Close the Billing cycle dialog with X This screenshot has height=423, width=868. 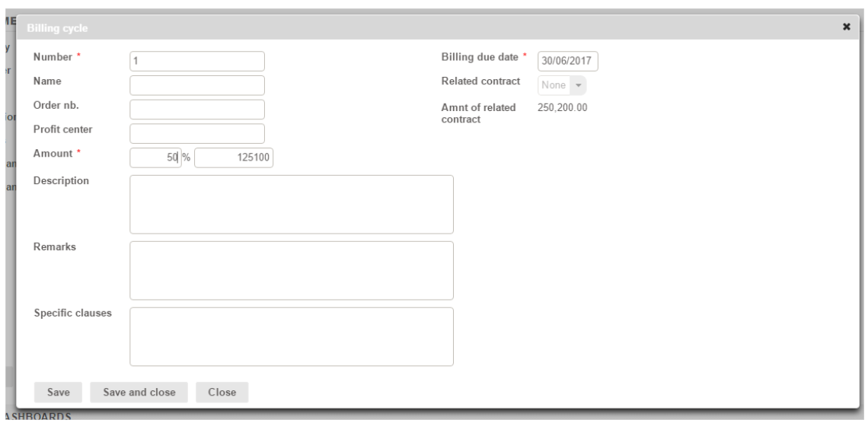[x=846, y=27]
